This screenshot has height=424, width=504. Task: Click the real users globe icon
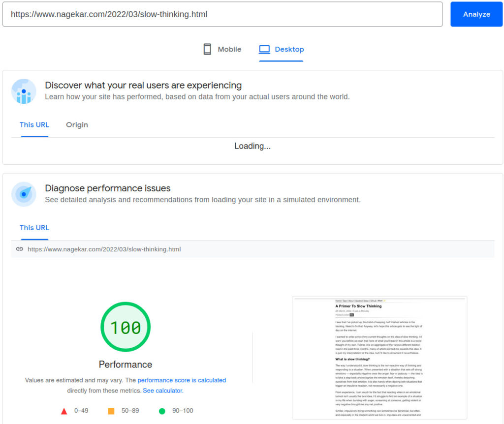(24, 91)
